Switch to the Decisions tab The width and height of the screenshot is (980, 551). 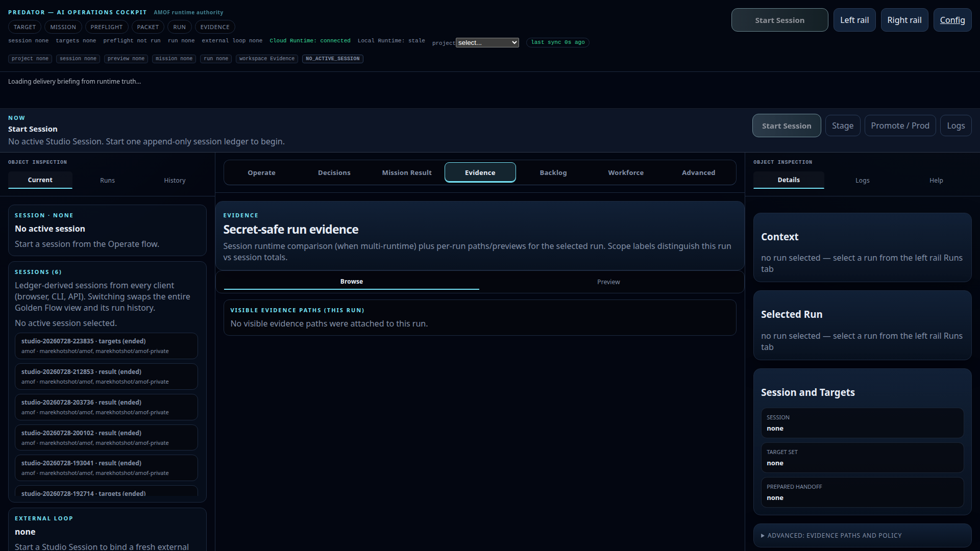334,173
